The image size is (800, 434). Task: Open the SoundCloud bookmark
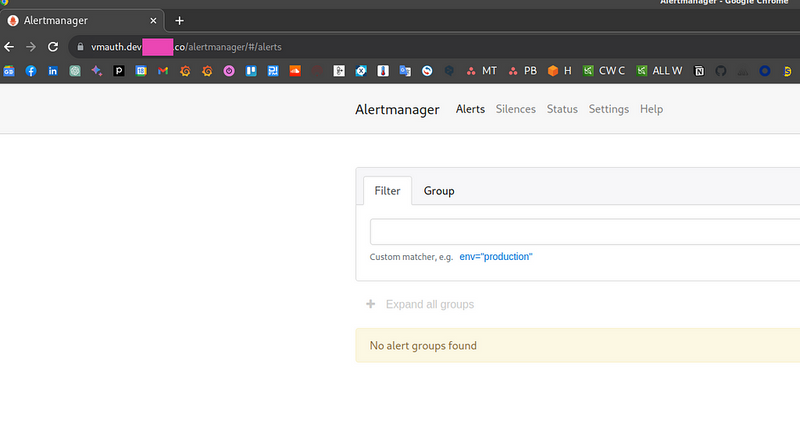[x=294, y=71]
